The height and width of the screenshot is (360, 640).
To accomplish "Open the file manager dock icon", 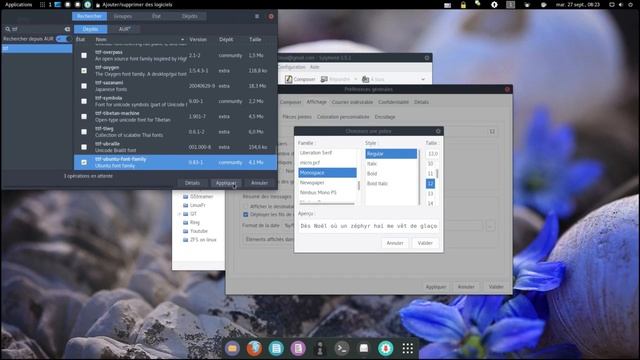I will (x=232, y=348).
